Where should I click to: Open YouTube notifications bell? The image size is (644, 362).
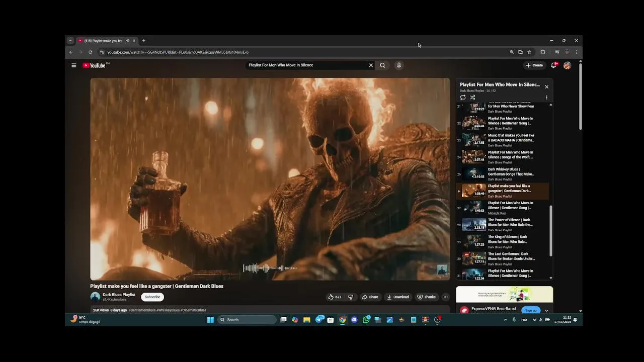click(554, 65)
